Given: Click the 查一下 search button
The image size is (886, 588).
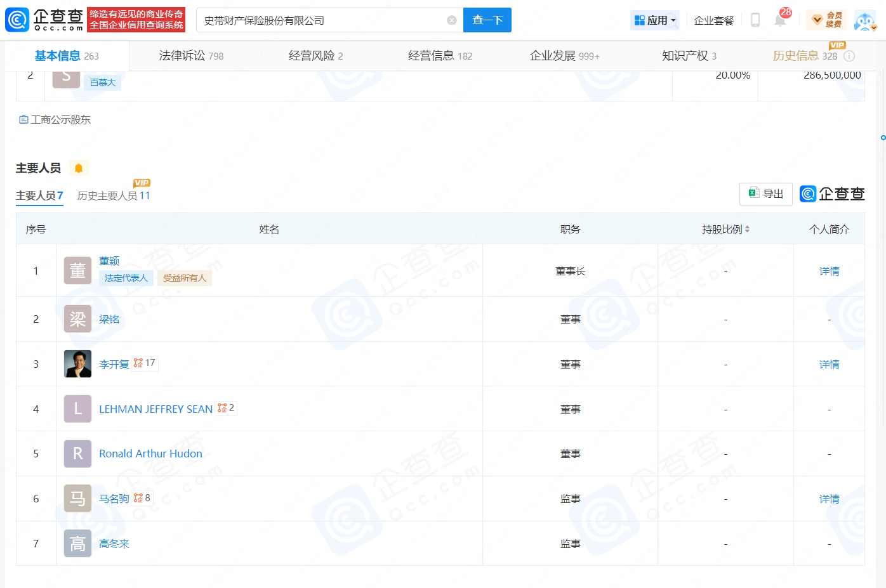Looking at the screenshot, I should 487,20.
